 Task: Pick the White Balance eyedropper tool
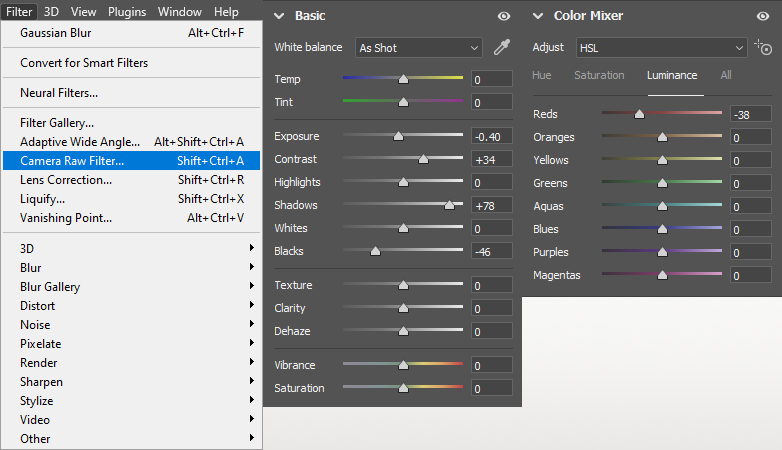click(502, 48)
